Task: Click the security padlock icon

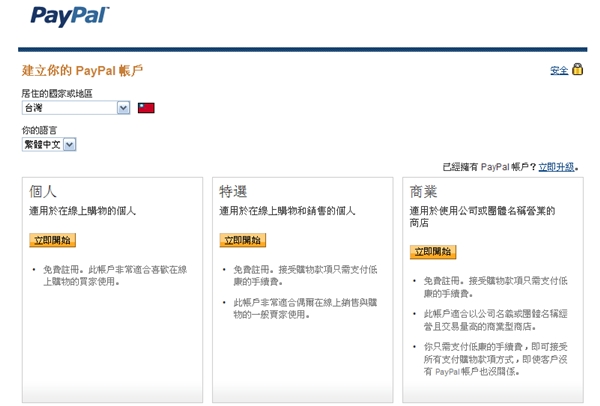Action: pyautogui.click(x=577, y=69)
